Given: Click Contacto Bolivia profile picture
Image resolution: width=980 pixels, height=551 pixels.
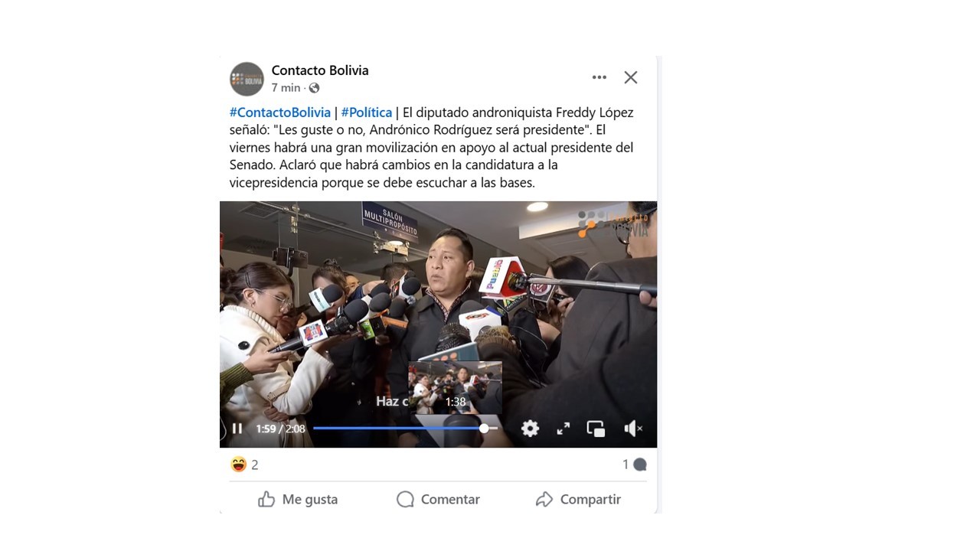Looking at the screenshot, I should (247, 79).
